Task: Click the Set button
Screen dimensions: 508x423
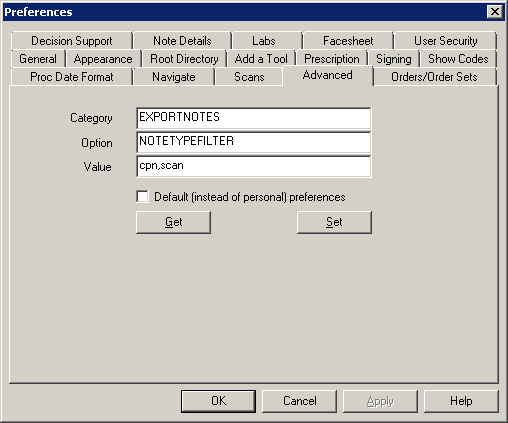Action: pyautogui.click(x=334, y=222)
